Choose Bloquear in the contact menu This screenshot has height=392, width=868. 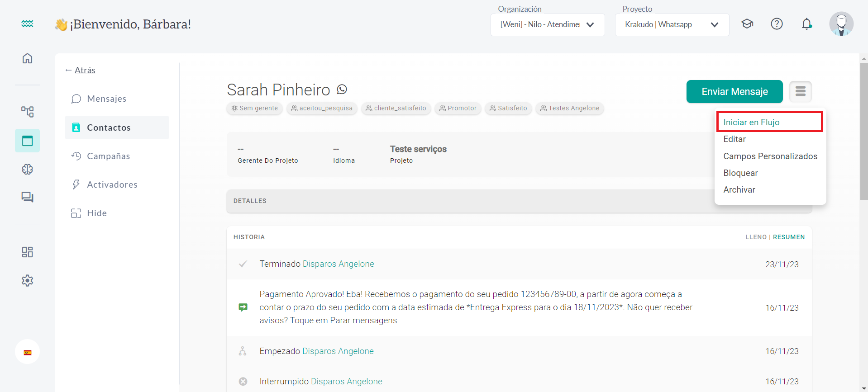pyautogui.click(x=740, y=173)
